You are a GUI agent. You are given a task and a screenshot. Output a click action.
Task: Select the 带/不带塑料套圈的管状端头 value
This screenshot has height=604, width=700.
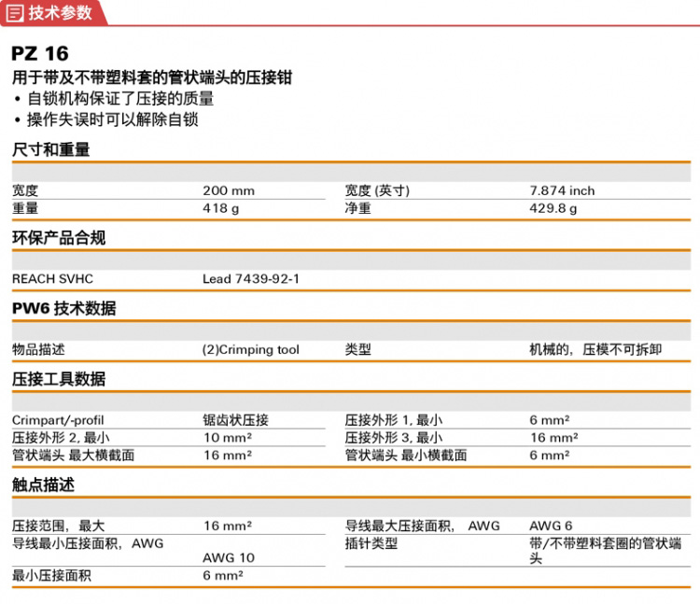click(606, 551)
